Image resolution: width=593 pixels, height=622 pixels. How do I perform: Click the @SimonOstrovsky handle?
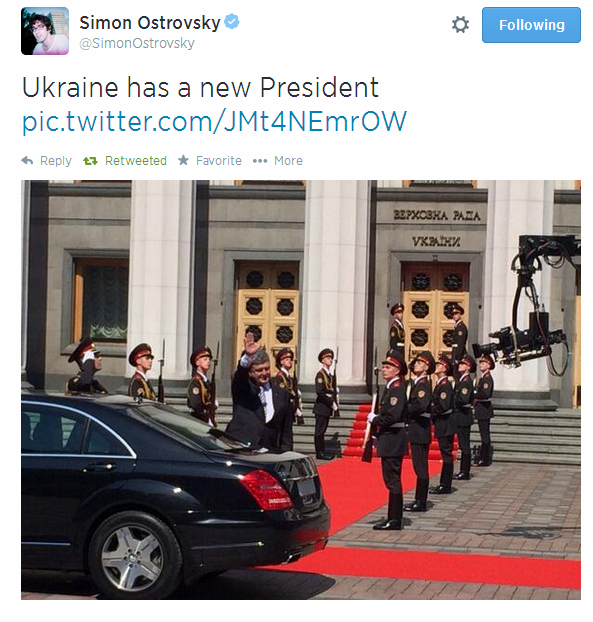(137, 43)
